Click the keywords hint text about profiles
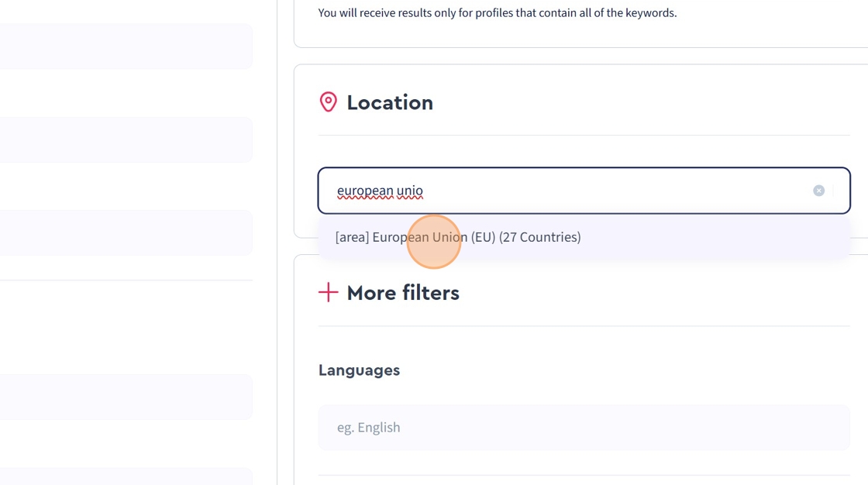The width and height of the screenshot is (868, 485). [x=497, y=12]
